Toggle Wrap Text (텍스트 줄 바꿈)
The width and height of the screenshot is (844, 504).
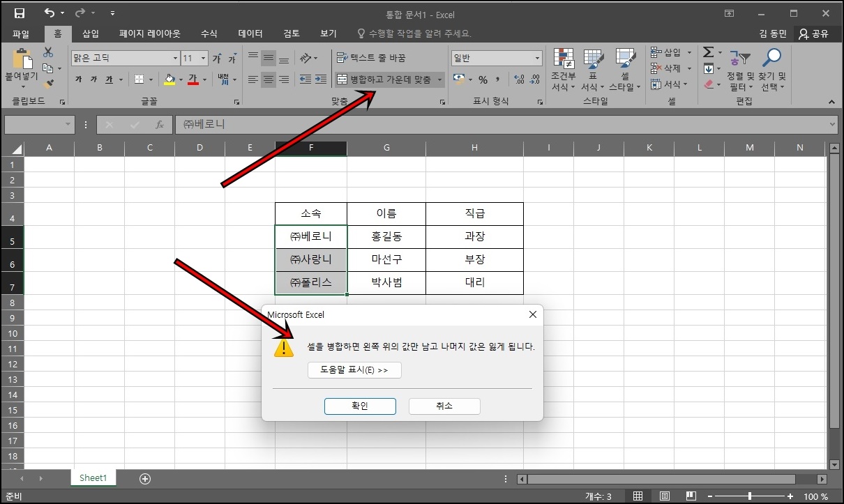tap(370, 58)
